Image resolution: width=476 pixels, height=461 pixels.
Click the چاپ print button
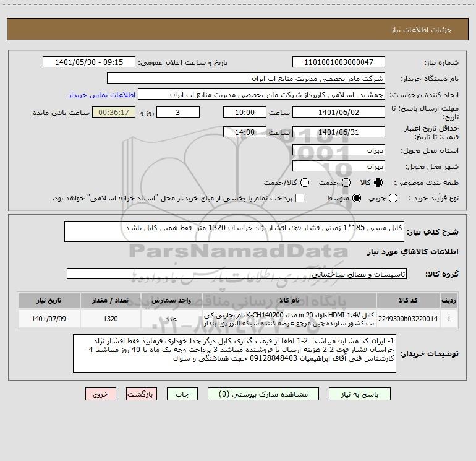click(182, 394)
